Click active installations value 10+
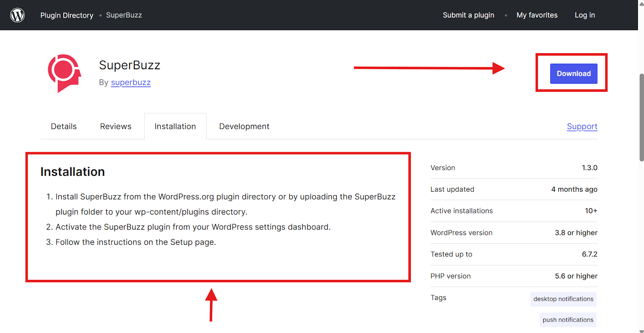 click(591, 211)
